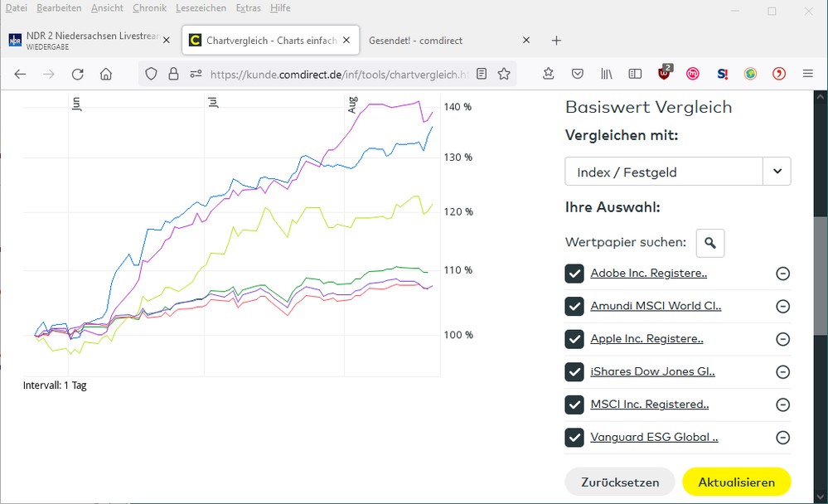Open the MSCI Inc. Registered link

(649, 405)
